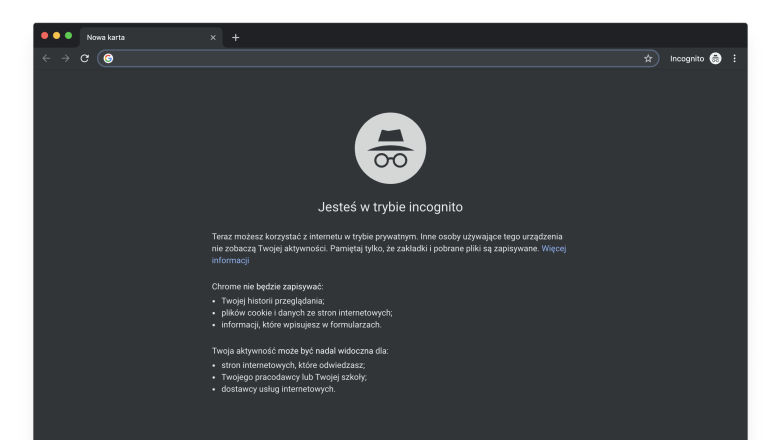The image size is (781, 440).
Task: Click paragraph starting Teraz możesz korzystać
Action: click(389, 248)
